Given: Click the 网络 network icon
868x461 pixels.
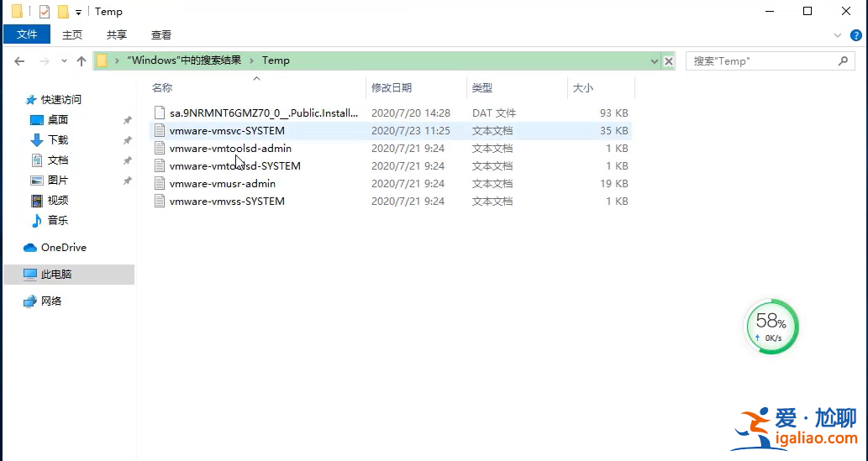Looking at the screenshot, I should tap(30, 301).
